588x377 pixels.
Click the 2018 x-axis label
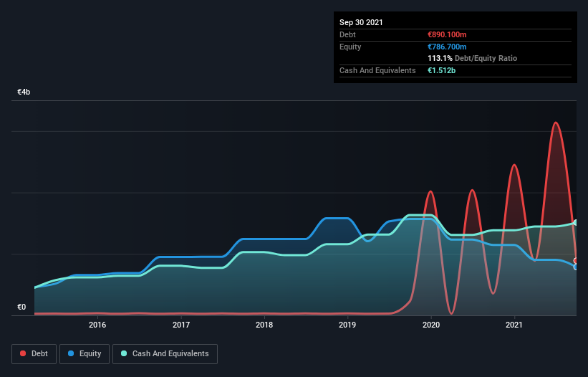click(264, 325)
